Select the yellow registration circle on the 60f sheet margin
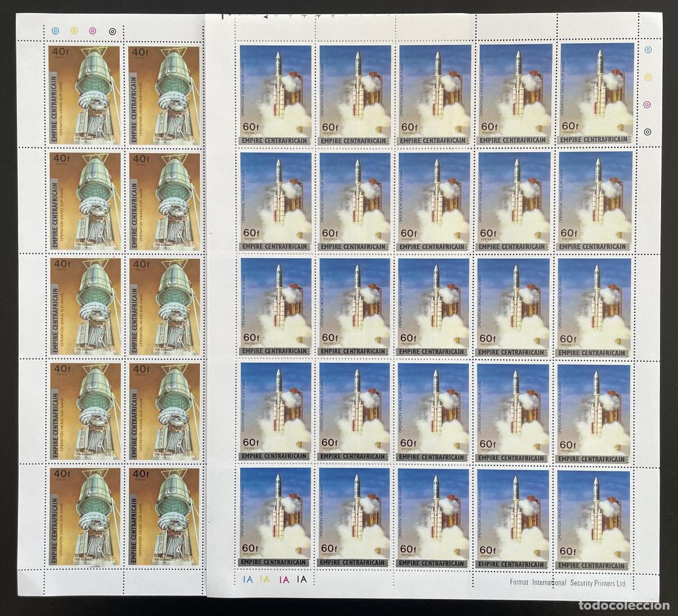This screenshot has width=678, height=616. pyautogui.click(x=648, y=76)
